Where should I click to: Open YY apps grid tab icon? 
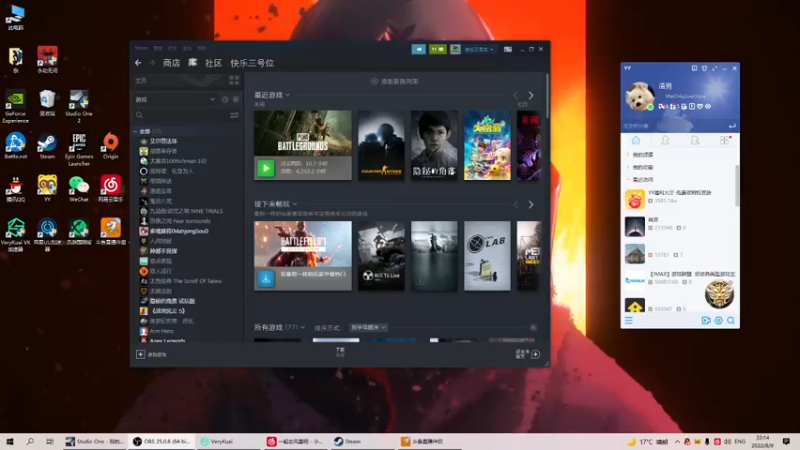point(724,140)
